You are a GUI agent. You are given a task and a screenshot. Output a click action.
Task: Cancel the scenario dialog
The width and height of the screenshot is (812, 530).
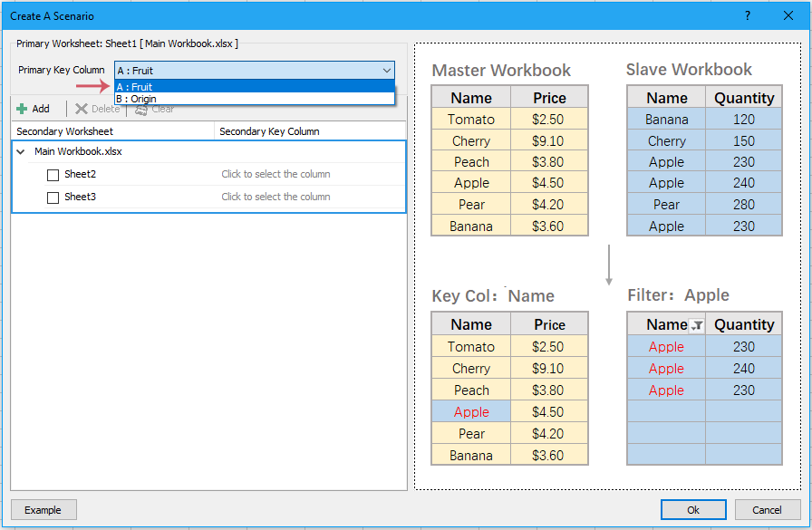click(767, 509)
